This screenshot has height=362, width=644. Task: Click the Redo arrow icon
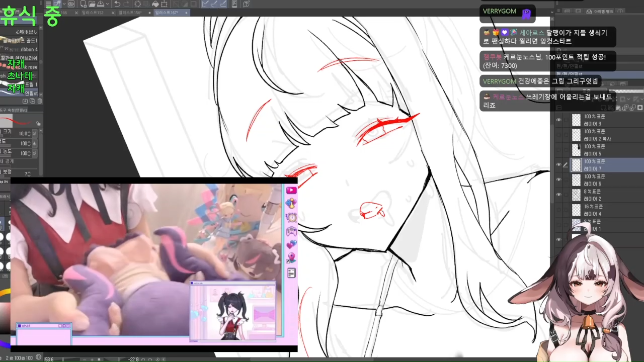[x=127, y=4]
